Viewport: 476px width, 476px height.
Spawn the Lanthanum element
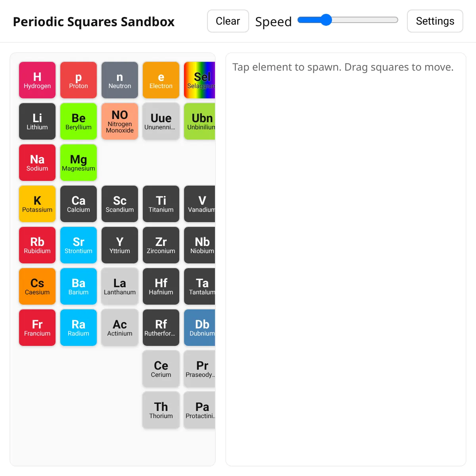click(x=120, y=286)
